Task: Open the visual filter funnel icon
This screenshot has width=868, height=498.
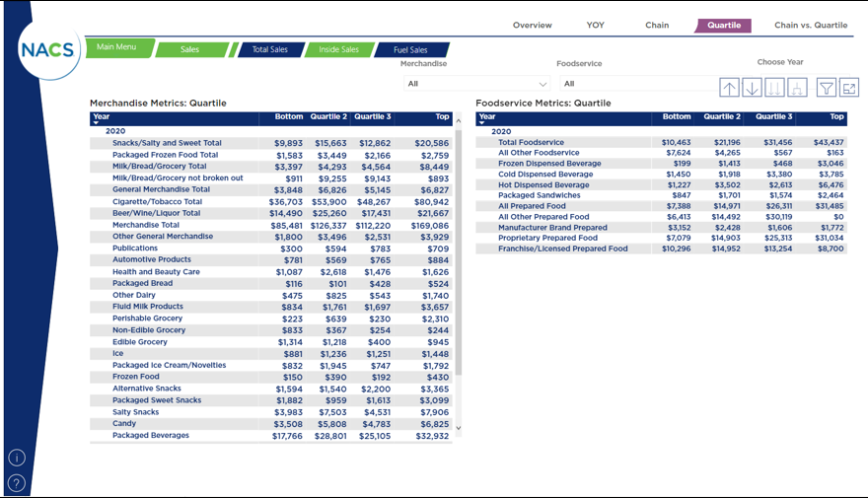Action: tap(827, 88)
